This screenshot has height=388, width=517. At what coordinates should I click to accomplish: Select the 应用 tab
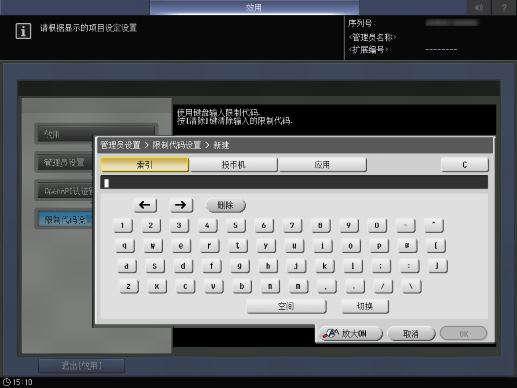322,165
